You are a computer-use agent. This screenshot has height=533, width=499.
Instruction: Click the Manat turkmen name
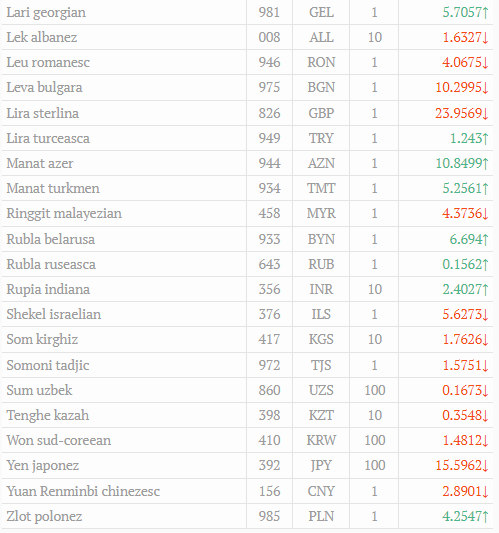point(53,188)
